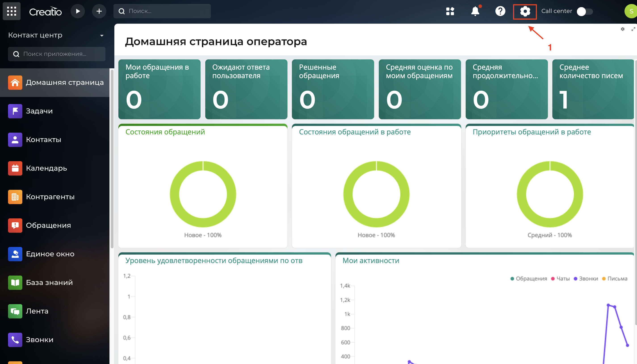Toggle Письма legend series
The image size is (637, 364).
pyautogui.click(x=615, y=278)
